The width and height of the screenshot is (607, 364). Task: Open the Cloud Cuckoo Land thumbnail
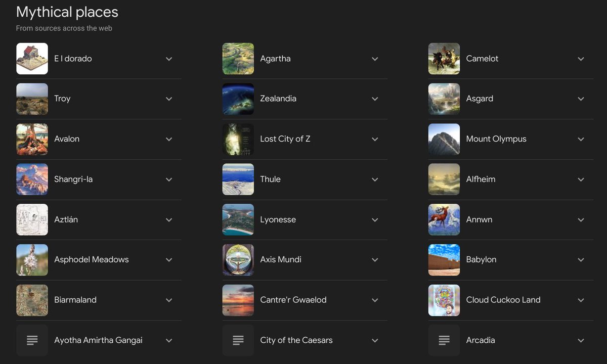tap(444, 300)
